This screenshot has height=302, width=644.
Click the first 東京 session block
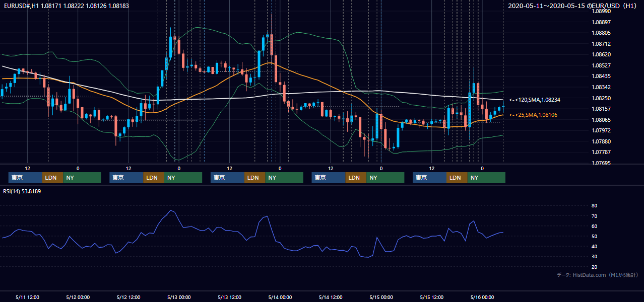[25, 178]
